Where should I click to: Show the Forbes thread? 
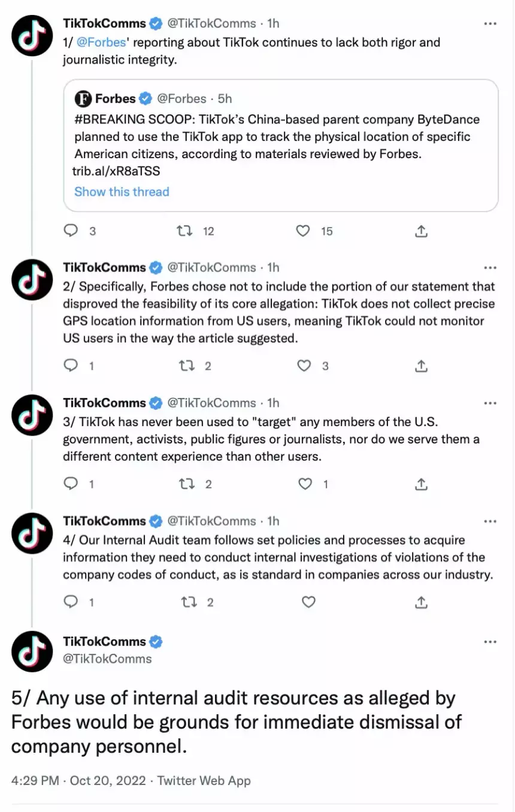point(122,191)
